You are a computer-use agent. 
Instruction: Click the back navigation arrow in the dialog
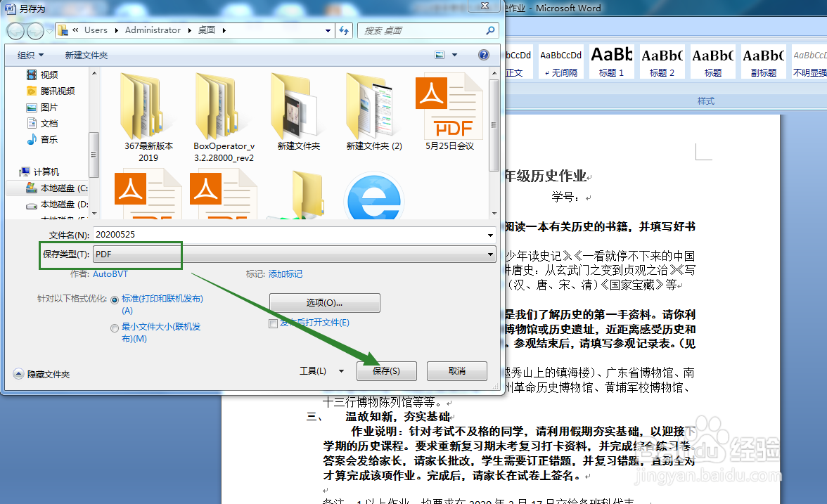click(15, 32)
